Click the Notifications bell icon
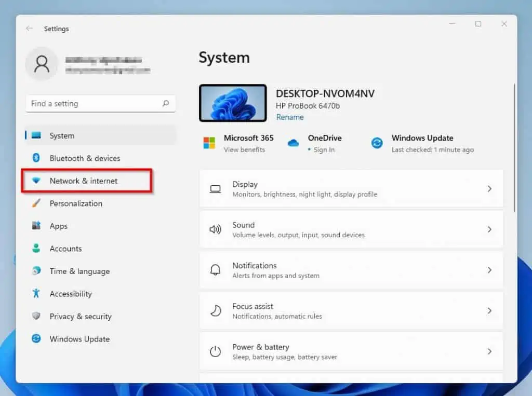The height and width of the screenshot is (396, 532). (216, 270)
